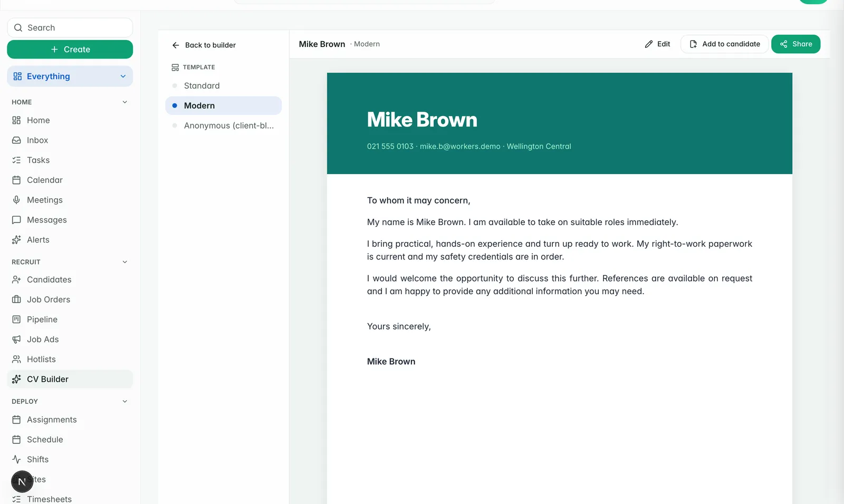Click the Mike Brown signature text
Image resolution: width=844 pixels, height=504 pixels.
click(391, 362)
